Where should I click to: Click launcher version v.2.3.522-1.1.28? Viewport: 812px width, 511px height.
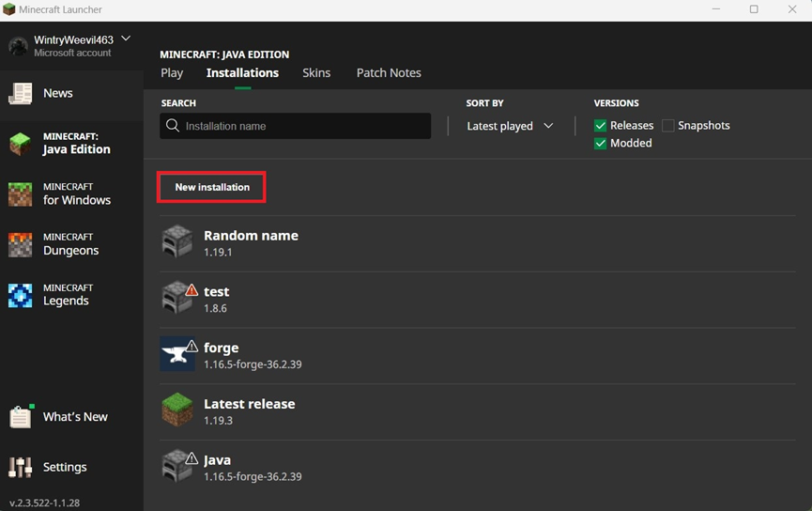pos(44,503)
